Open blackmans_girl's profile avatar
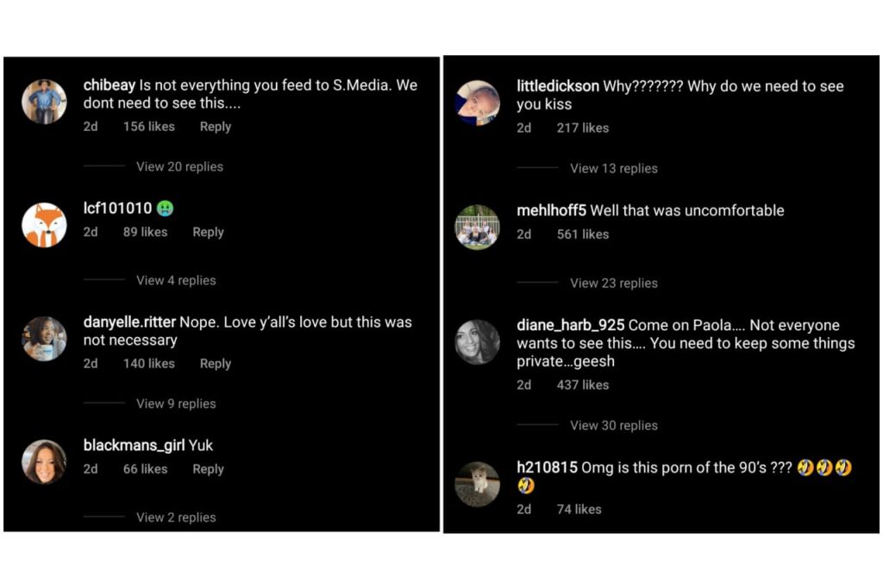Viewport: 883px width, 588px height. (44, 461)
